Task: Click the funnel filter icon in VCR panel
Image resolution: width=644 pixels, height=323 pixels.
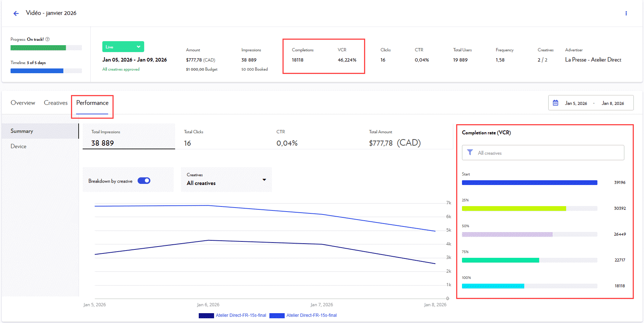Action: (x=470, y=153)
